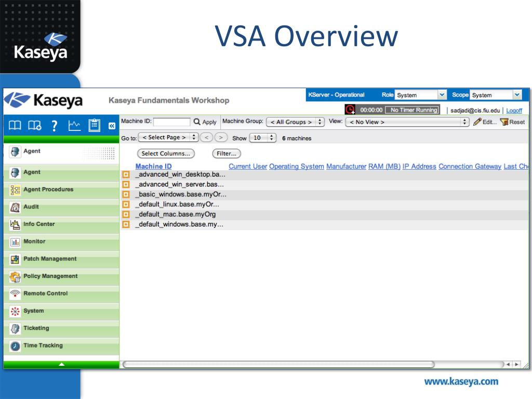Open the Agent Procedures module
The width and height of the screenshot is (532, 399).
[61, 190]
